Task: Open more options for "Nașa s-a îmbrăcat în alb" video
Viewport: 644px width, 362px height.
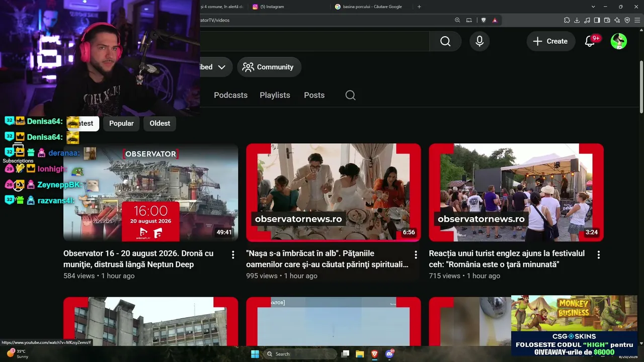Action: pos(416,255)
